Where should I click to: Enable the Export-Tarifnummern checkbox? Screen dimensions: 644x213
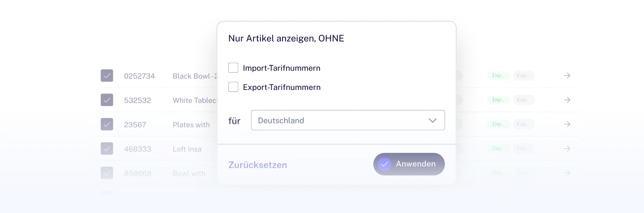point(233,87)
